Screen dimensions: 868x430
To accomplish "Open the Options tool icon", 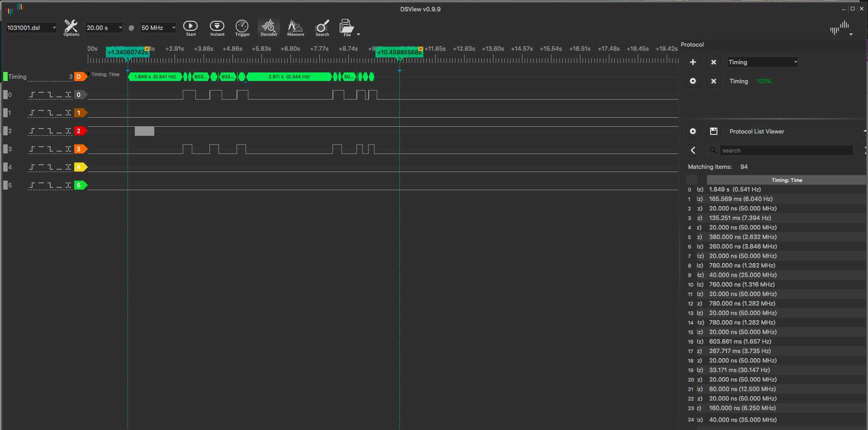I will pyautogui.click(x=71, y=28).
